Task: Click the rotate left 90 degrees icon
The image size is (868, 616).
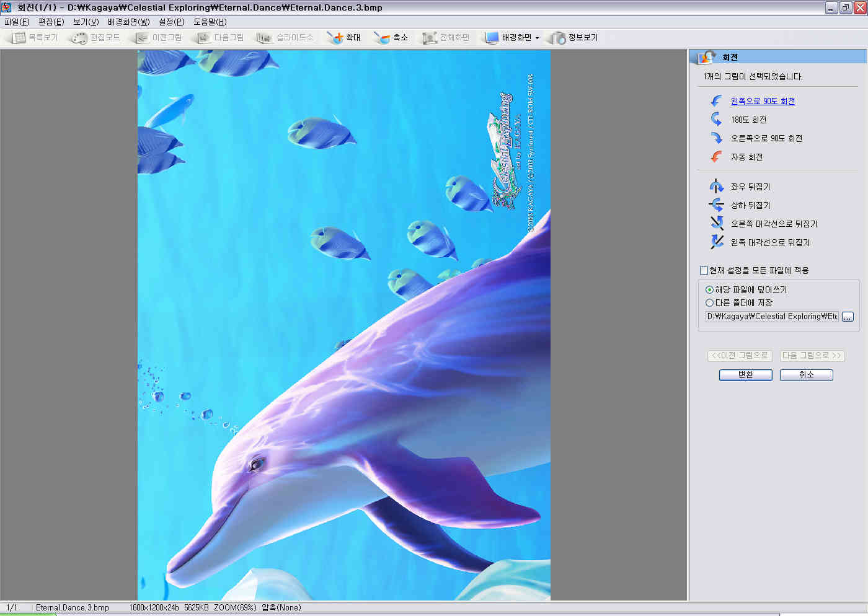Action: click(x=716, y=101)
